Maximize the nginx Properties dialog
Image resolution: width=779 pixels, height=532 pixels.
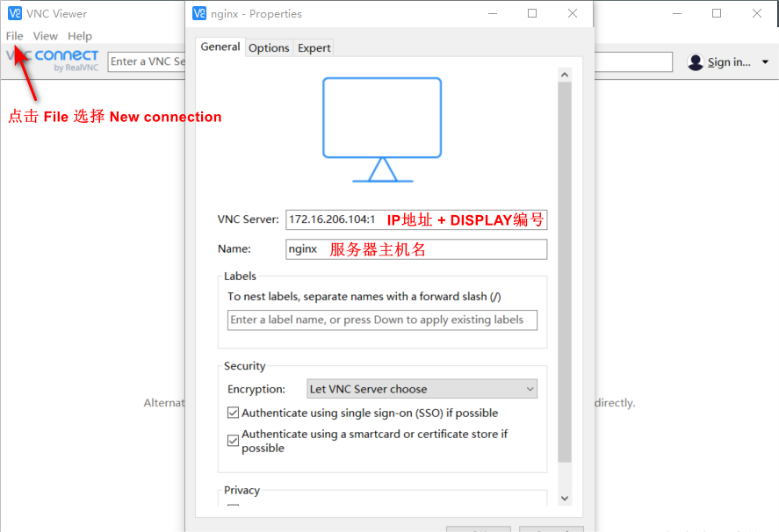[532, 13]
